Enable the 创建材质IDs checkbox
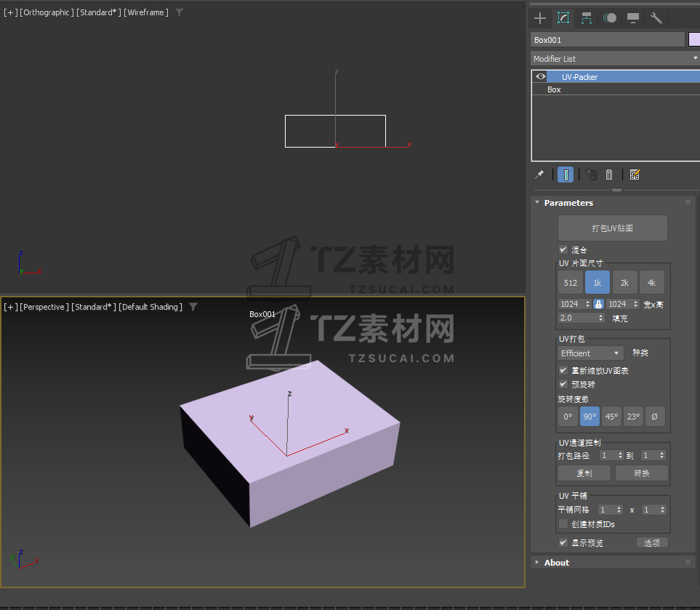This screenshot has width=700, height=610. coord(563,523)
